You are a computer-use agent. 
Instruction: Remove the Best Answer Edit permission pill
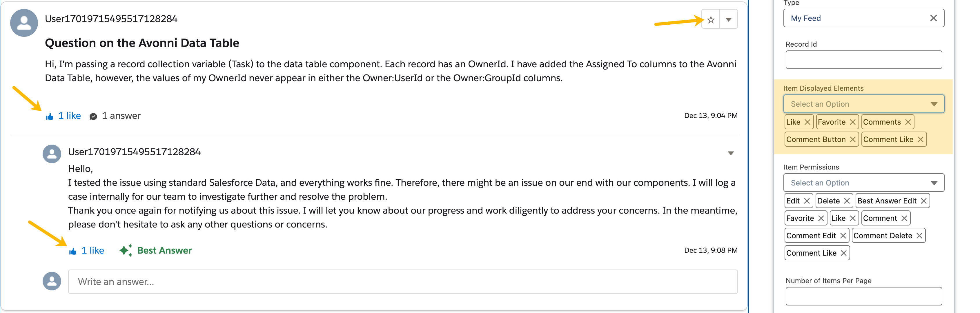pyautogui.click(x=923, y=201)
